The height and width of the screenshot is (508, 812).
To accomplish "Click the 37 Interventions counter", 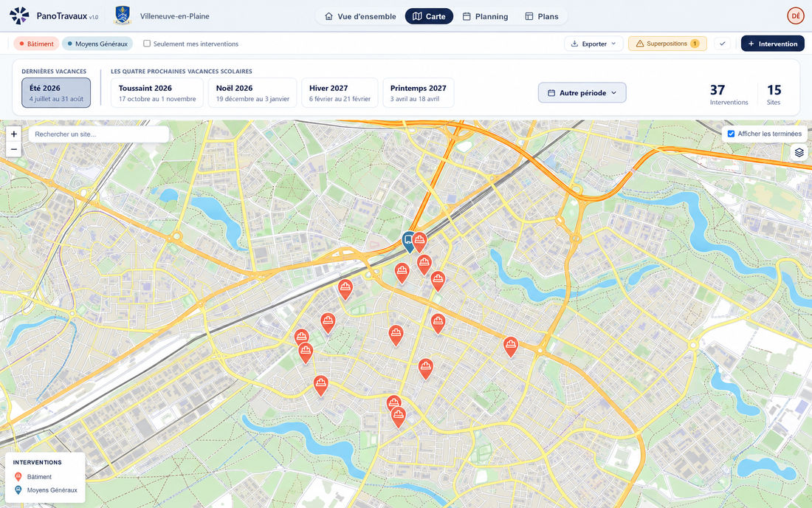I will click(729, 95).
